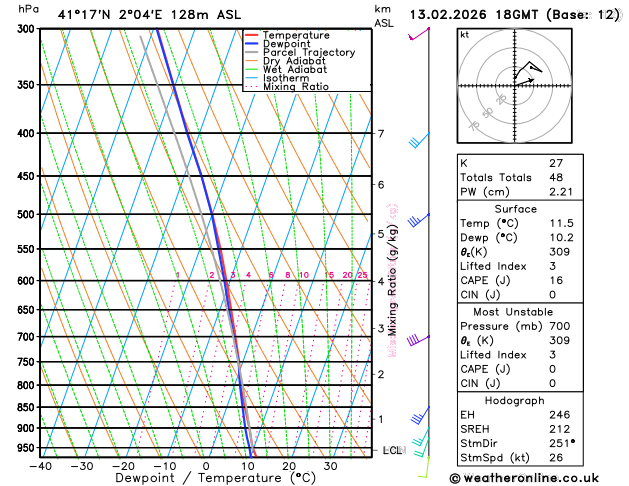Click the 'EH' value 246

(x=560, y=415)
